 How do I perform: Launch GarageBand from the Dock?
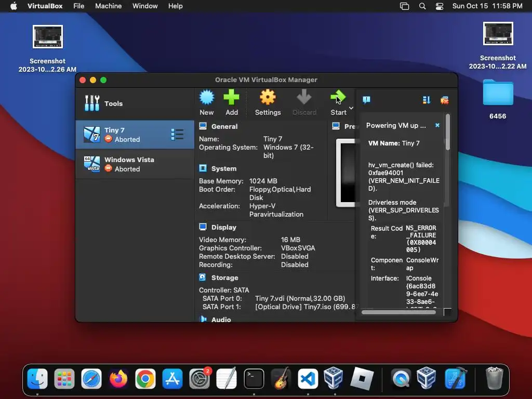(x=281, y=378)
